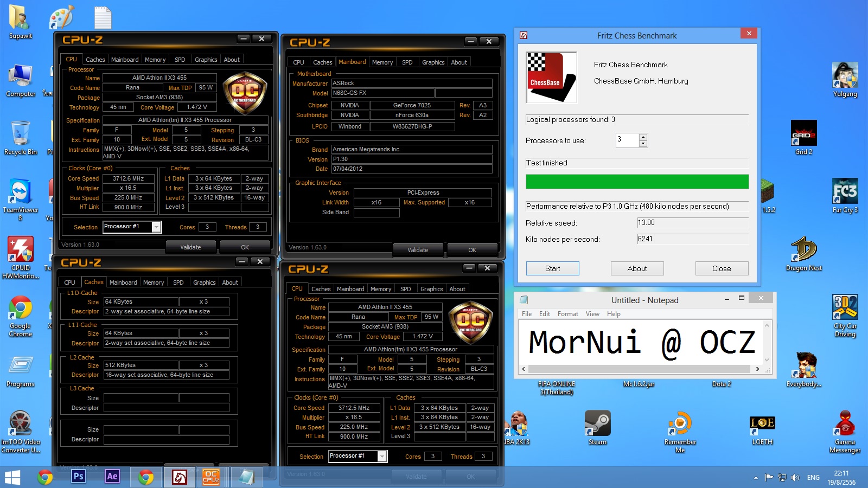Expand the Selection dropdown in the 3712.6 MHz CPU-Z window
Image resolution: width=868 pixels, height=488 pixels.
[x=156, y=227]
